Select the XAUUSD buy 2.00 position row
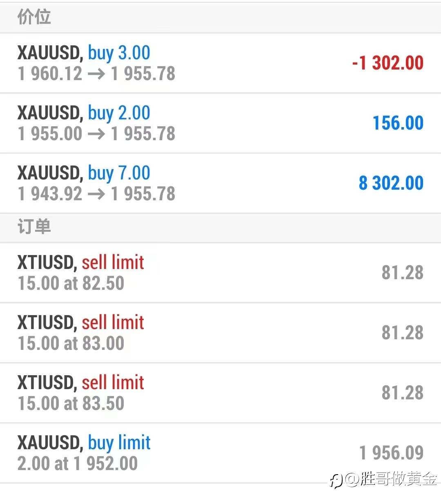Image resolution: width=441 pixels, height=504 pixels. 220,123
